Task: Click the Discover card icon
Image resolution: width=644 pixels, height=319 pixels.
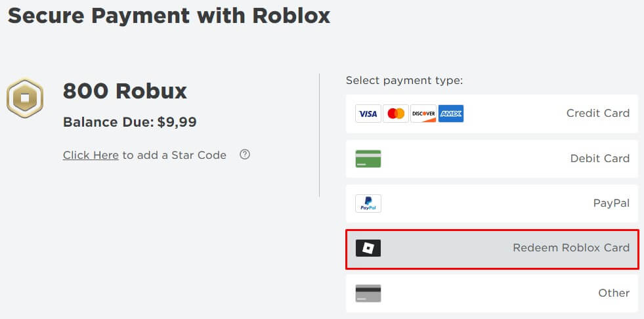Action: [423, 114]
